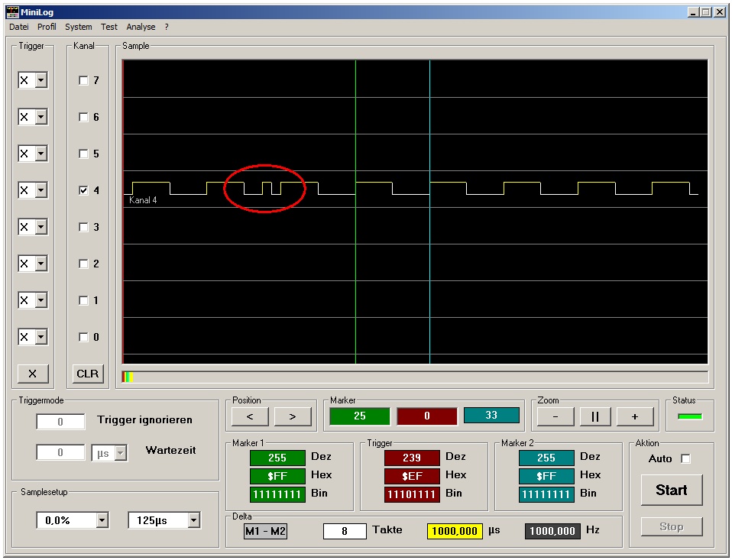Click the CLR clear channels button

click(x=88, y=374)
